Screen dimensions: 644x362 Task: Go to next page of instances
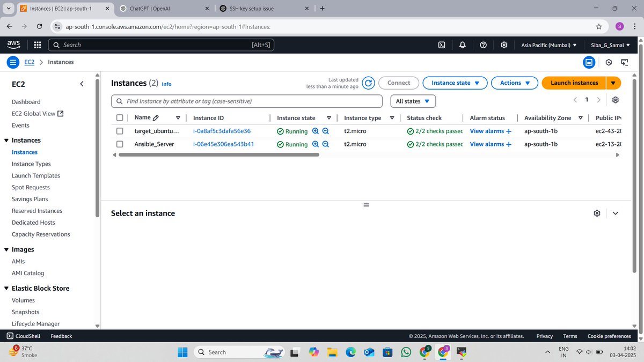tap(599, 100)
